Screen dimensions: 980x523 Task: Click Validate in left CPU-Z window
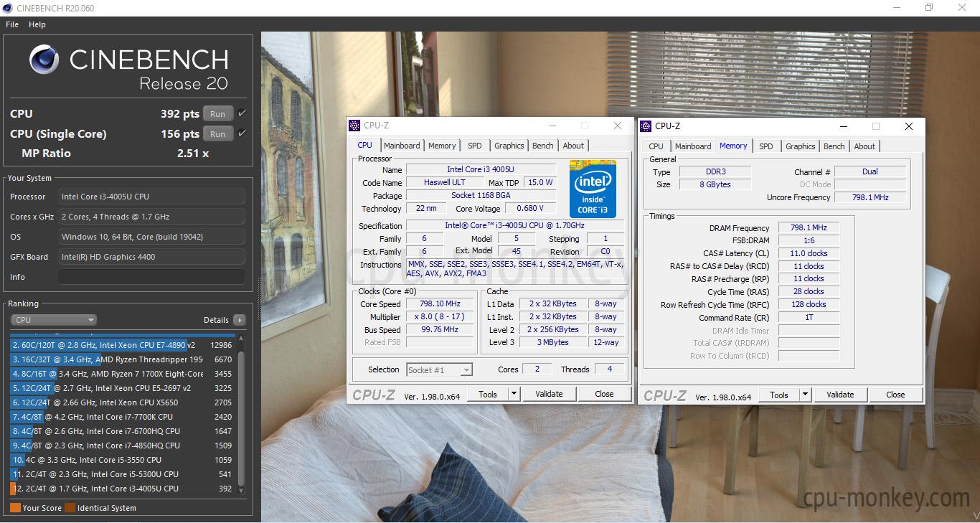click(x=549, y=394)
